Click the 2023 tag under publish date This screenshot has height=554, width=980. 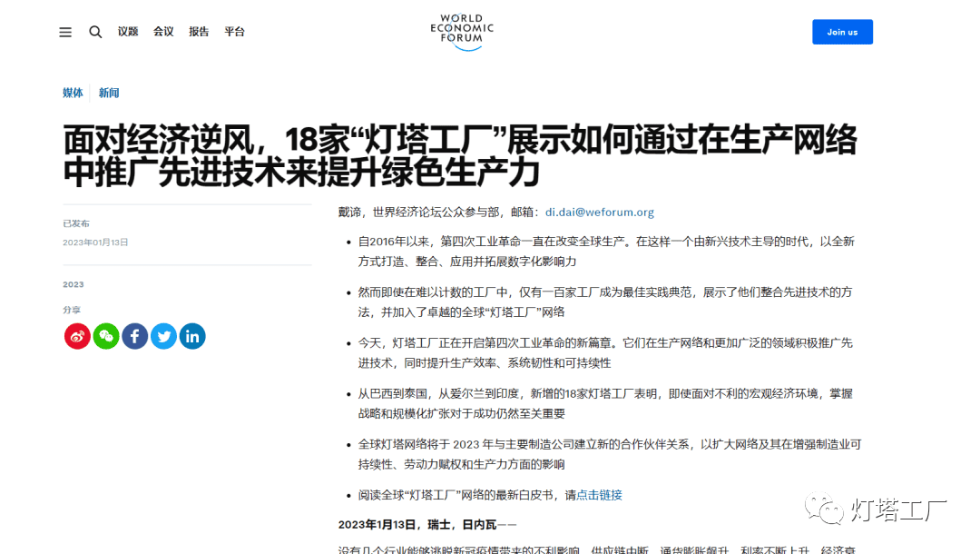point(73,284)
